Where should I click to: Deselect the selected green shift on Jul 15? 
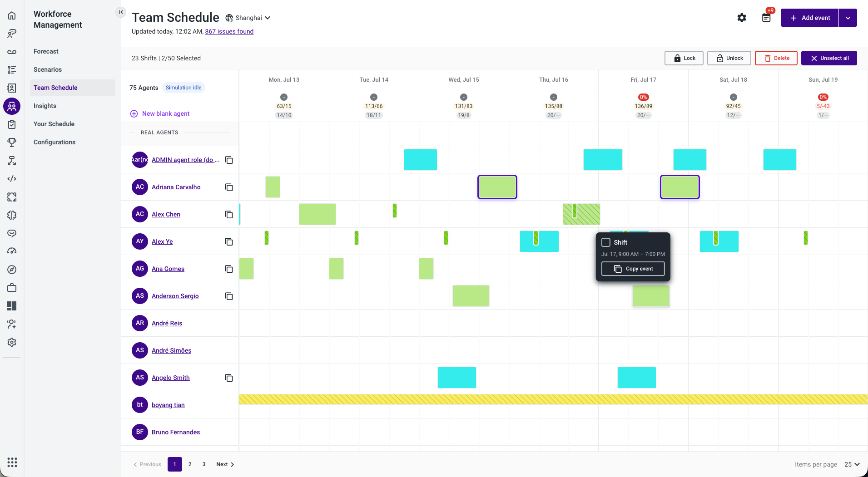(x=497, y=187)
